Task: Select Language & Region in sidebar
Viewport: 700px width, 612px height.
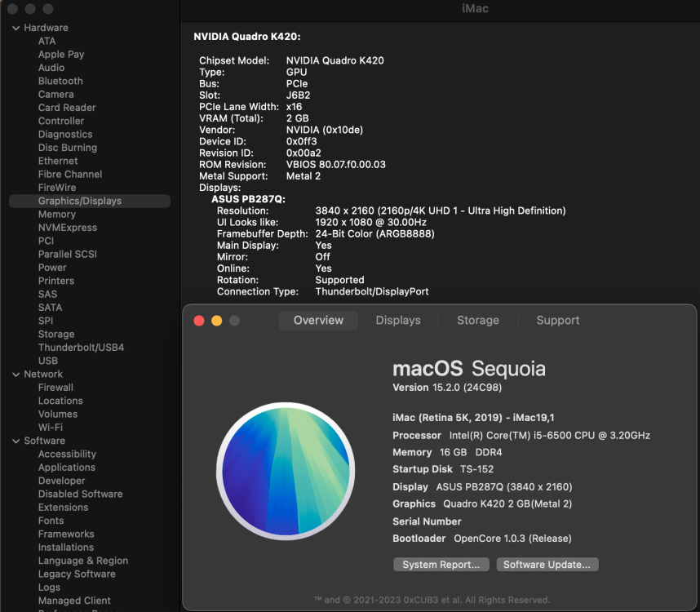Action: point(83,561)
